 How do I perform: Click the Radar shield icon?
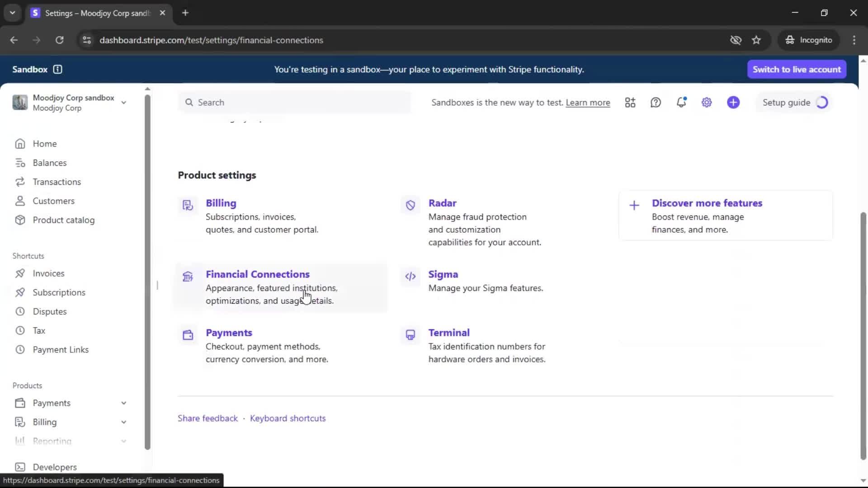[x=410, y=205]
